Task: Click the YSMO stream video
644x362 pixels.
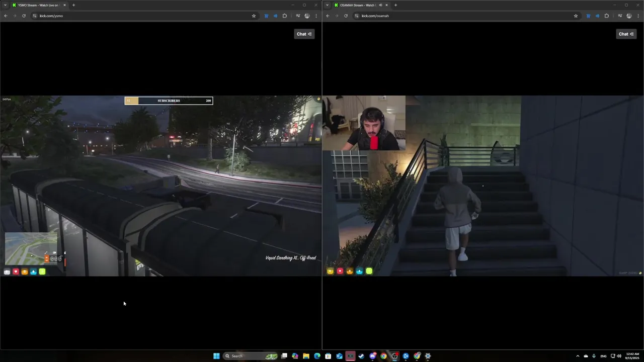Action: (160, 186)
